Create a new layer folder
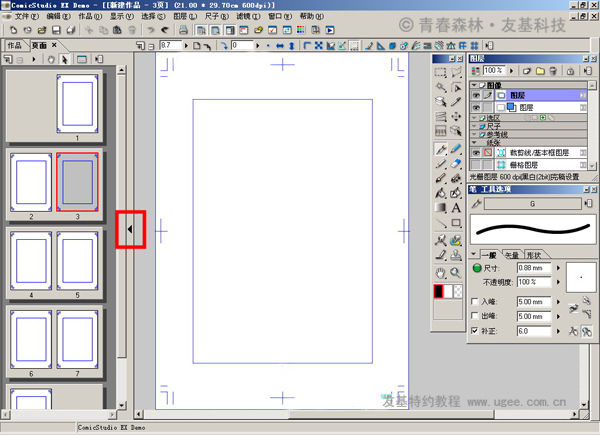 (540, 71)
